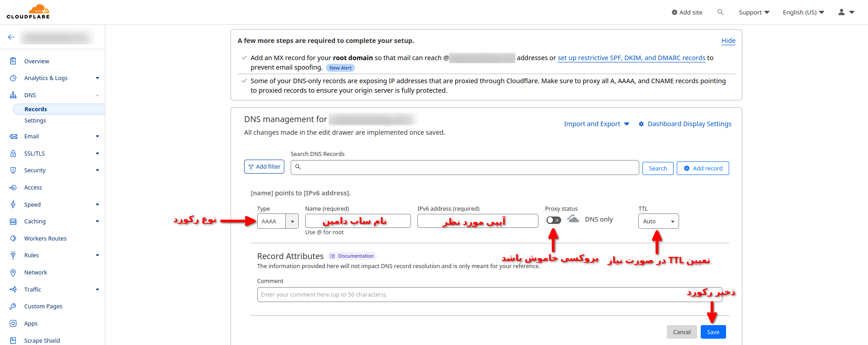Click the Overview clipboard icon
Image resolution: width=868 pixels, height=345 pixels.
pyautogui.click(x=13, y=61)
